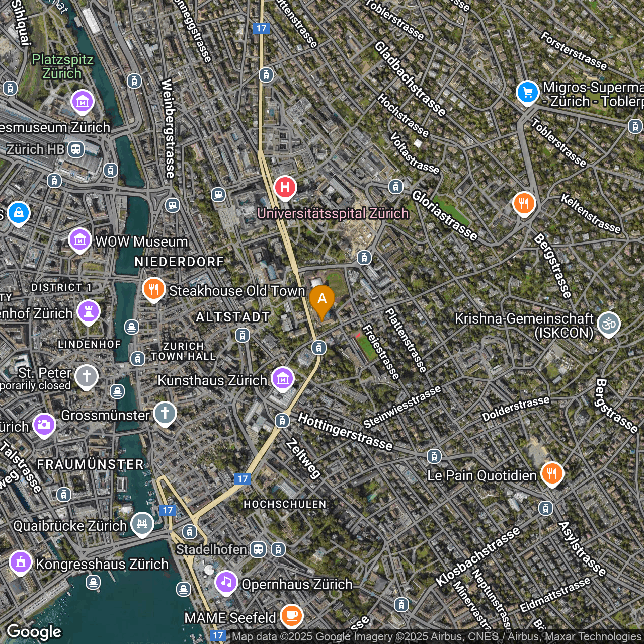Select the Migros-Supermarkt shopping cart pin
The width and height of the screenshot is (644, 644).
pos(528,93)
